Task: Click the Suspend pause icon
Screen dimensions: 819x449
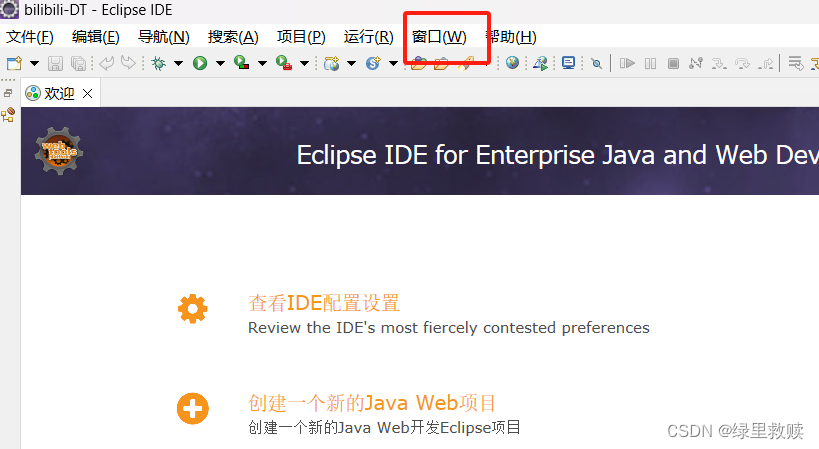Action: tap(650, 64)
